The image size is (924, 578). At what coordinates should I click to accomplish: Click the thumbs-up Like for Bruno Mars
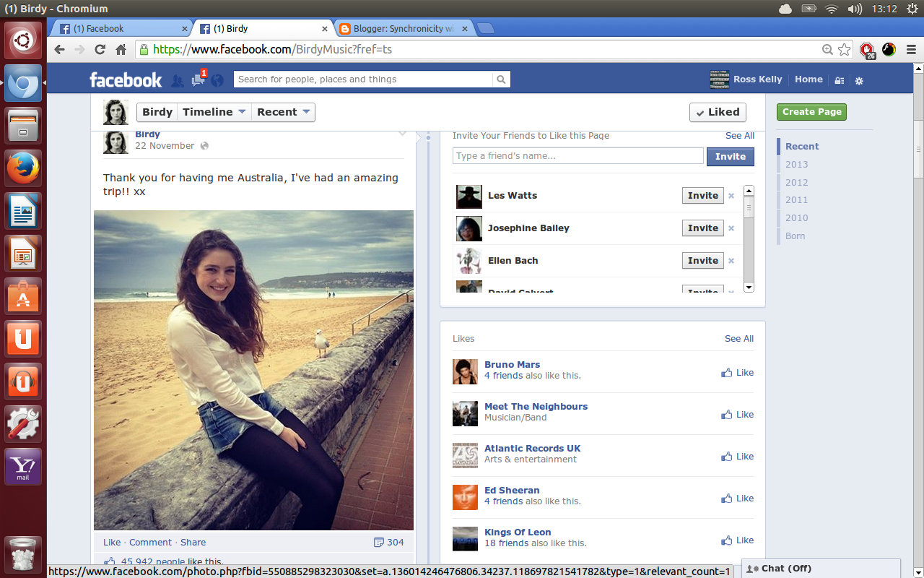(x=737, y=373)
